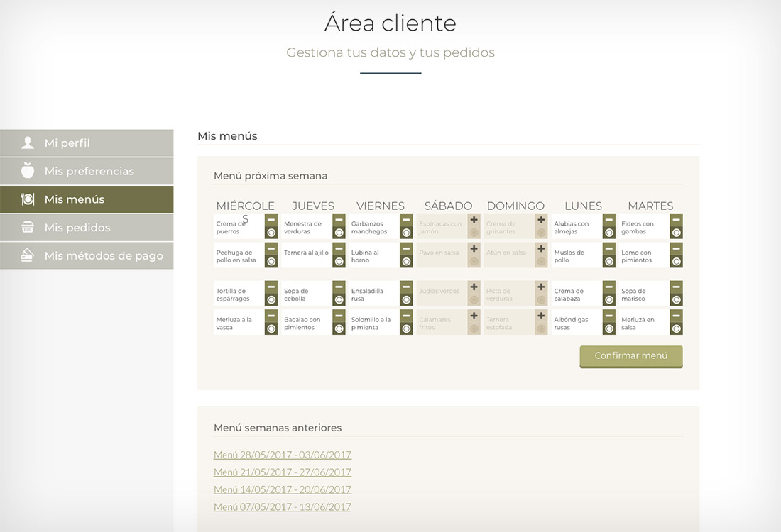Viewport: 781px width, 532px height.
Task: View Menú 07/05/2017 - 13/06/2017
Action: 283,507
